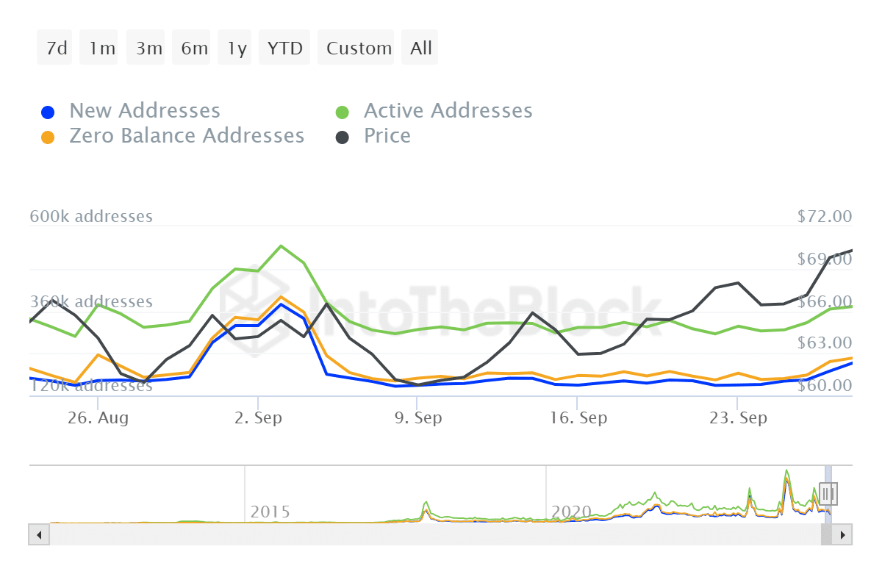The width and height of the screenshot is (882, 588).
Task: Select the 1y time range
Action: (237, 48)
